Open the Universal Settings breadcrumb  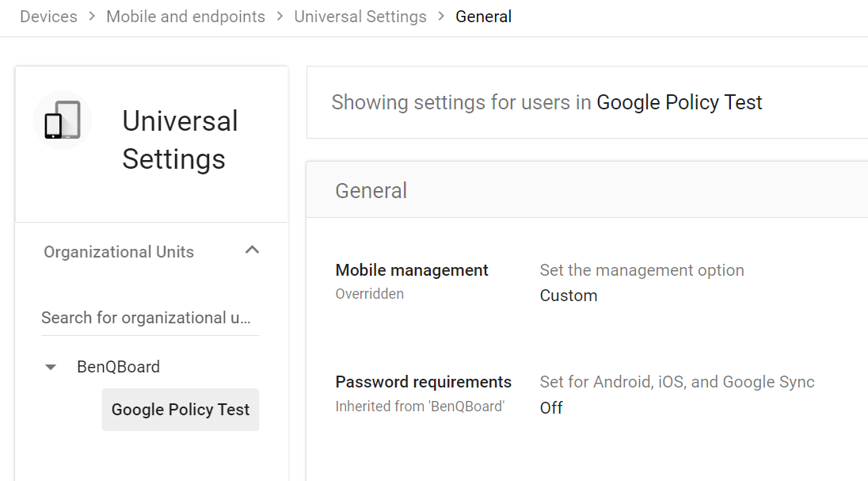(360, 16)
